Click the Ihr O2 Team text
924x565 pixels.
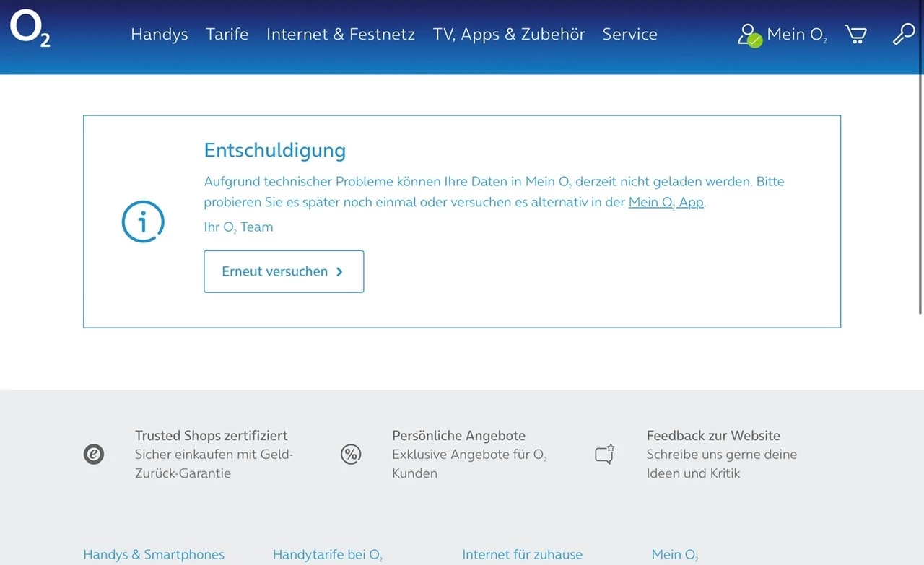point(239,227)
